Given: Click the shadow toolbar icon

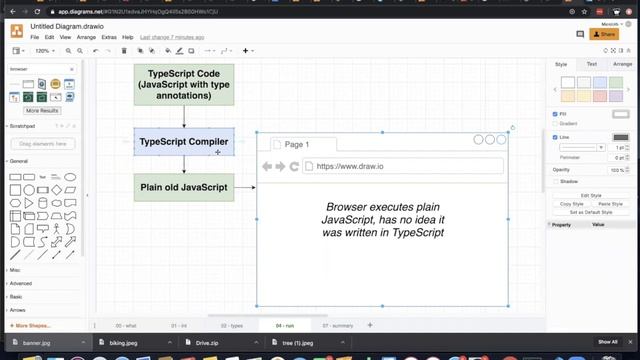Looking at the screenshot, I should coord(191,51).
